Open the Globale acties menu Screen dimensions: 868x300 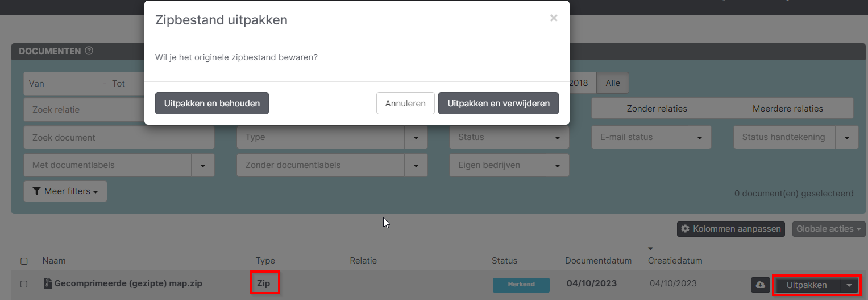(828, 229)
